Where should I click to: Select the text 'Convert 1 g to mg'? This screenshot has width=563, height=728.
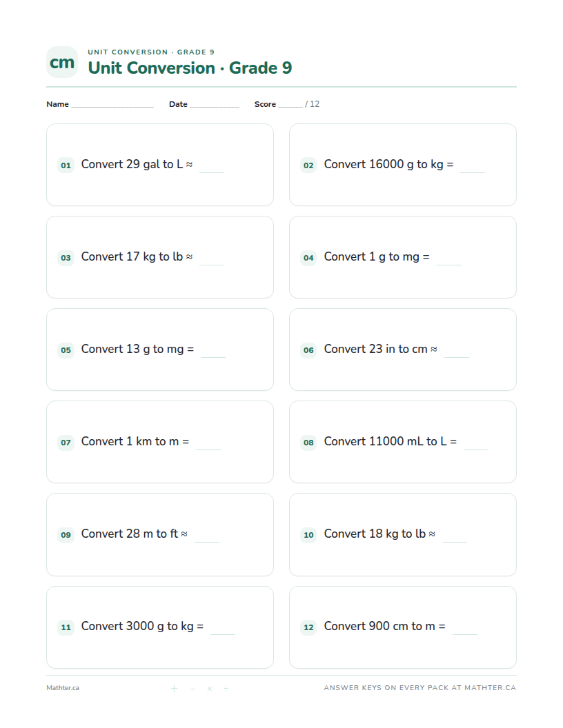coord(372,256)
